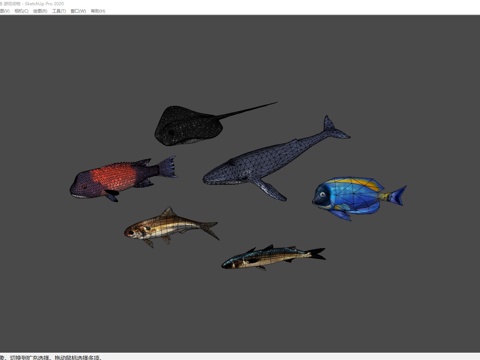Viewport: 480px width, 360px height.
Task: Open the 帮助(H) Help menu
Action: [98, 11]
